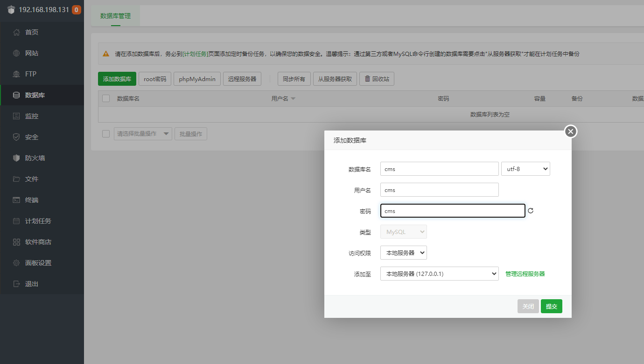Open 软件商店 in the sidebar

pyautogui.click(x=42, y=242)
